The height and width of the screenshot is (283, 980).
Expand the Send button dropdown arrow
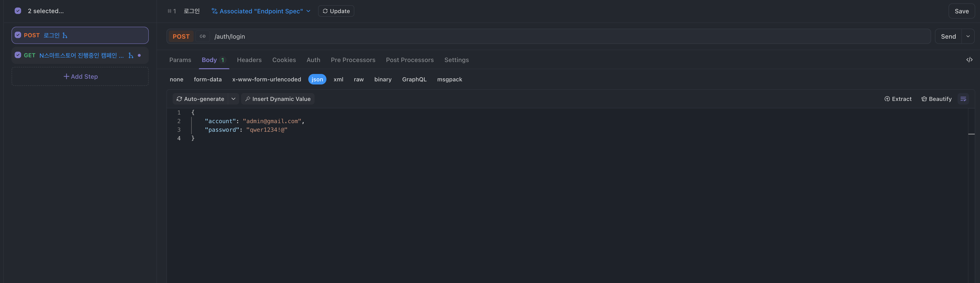[967, 37]
